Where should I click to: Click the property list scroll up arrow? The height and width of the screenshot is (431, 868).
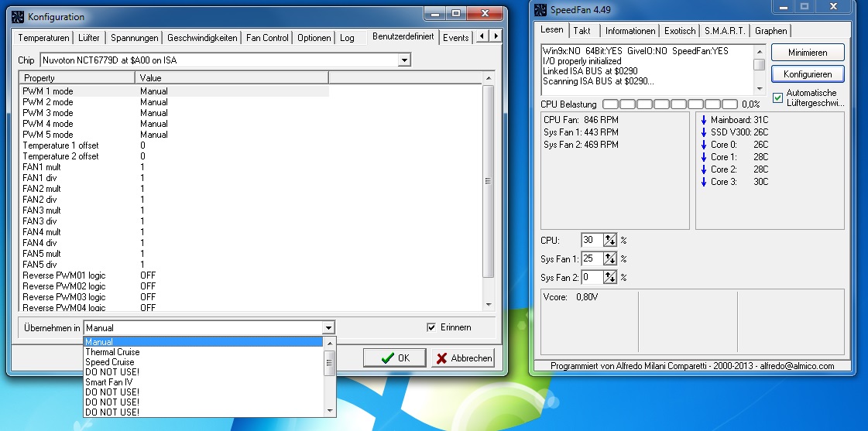(x=489, y=79)
